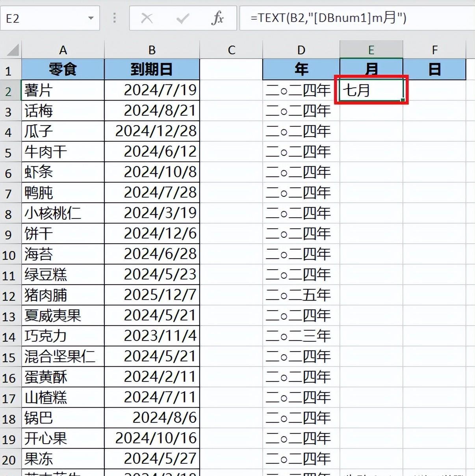Click the cell 猪肉脯
This screenshot has width=475, height=476.
63,295
